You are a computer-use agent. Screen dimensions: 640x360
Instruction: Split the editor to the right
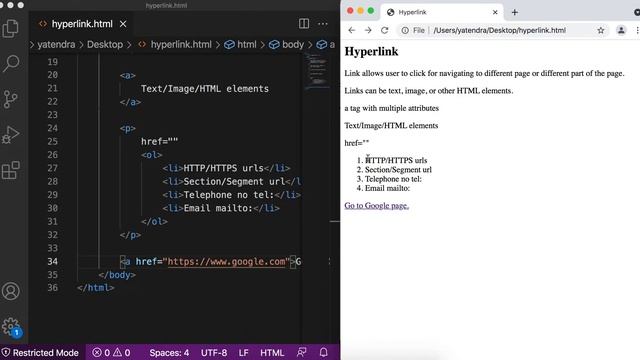click(304, 24)
